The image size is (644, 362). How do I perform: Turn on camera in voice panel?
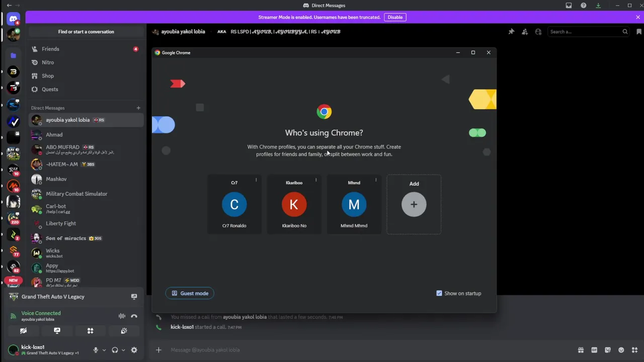point(23,331)
